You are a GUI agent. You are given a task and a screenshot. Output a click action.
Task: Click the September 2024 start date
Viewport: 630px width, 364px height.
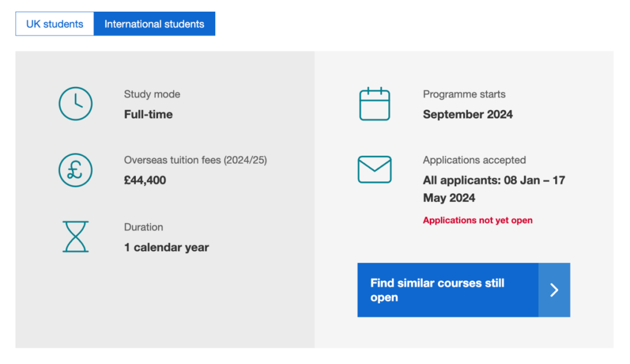[x=468, y=114]
